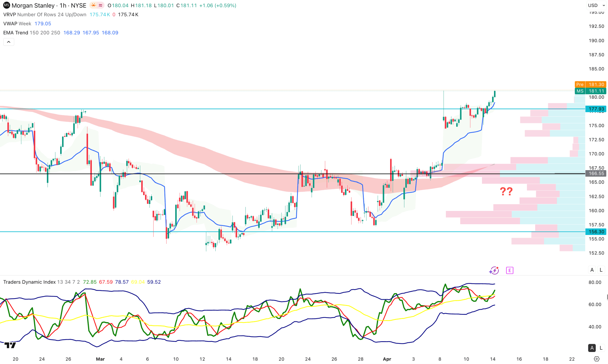Toggle auto-scale with the A button on price axis

592,270
